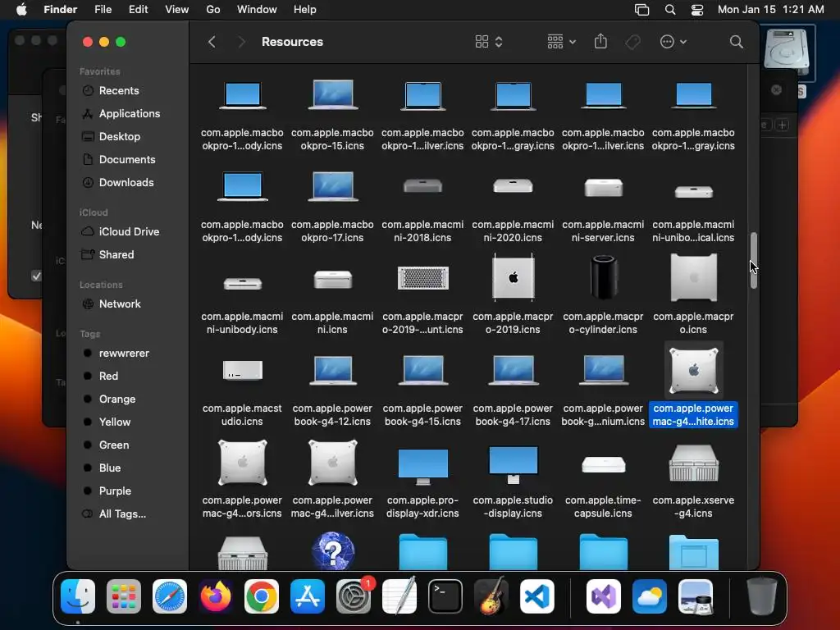Screen dimensions: 840x630
Task: Select com.apple.macbookpro-15.icns file icon
Action: 333,95
